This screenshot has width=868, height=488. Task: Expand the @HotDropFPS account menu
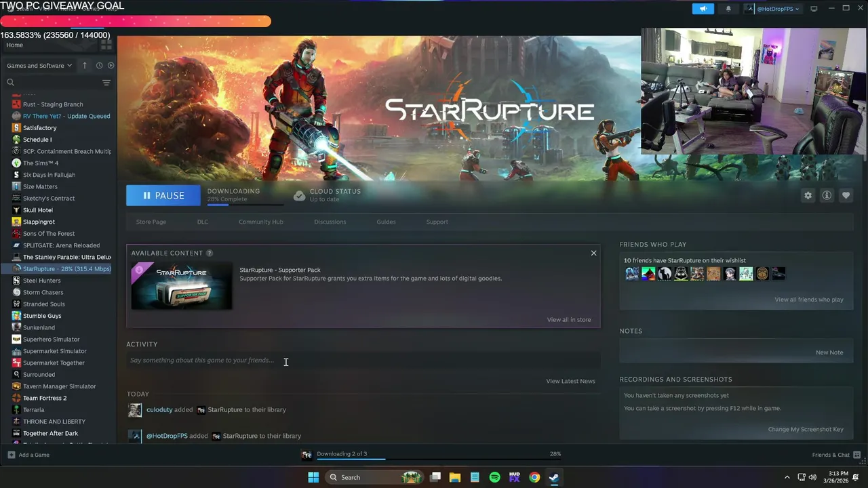pyautogui.click(x=772, y=9)
